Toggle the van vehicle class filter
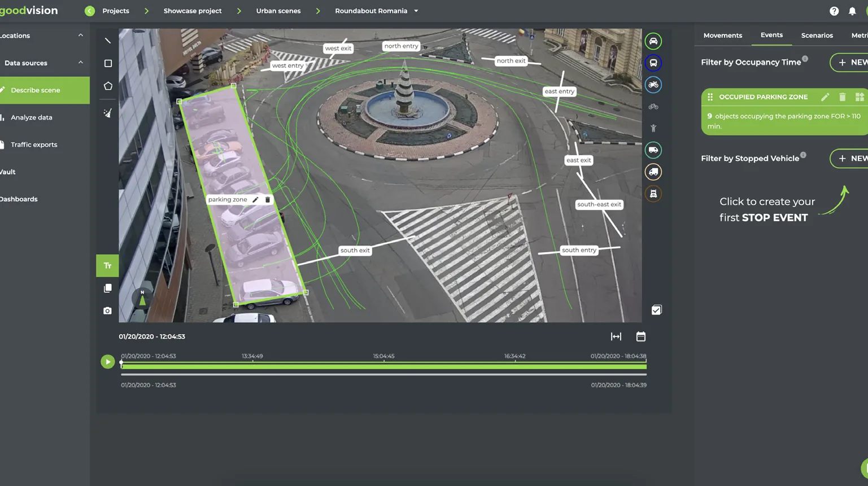 tap(653, 150)
